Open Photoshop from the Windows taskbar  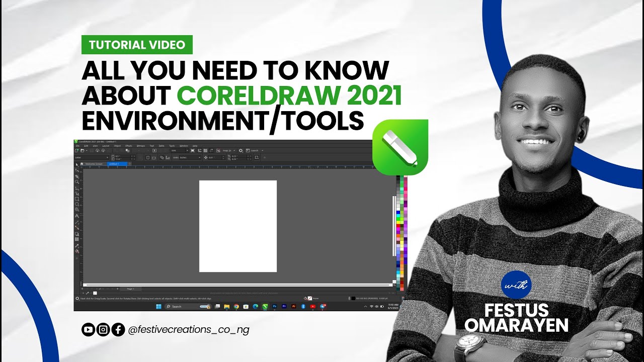[275, 306]
